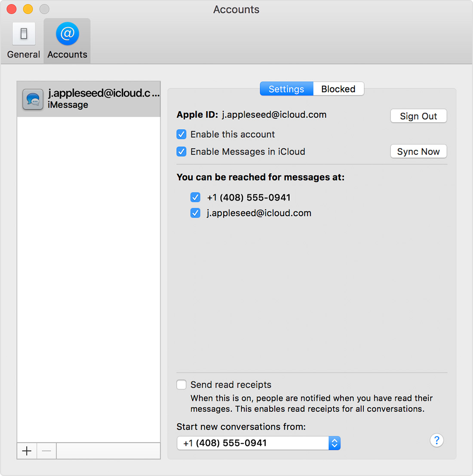This screenshot has height=476, width=473.
Task: Click the Sign Out button
Action: [x=418, y=116]
